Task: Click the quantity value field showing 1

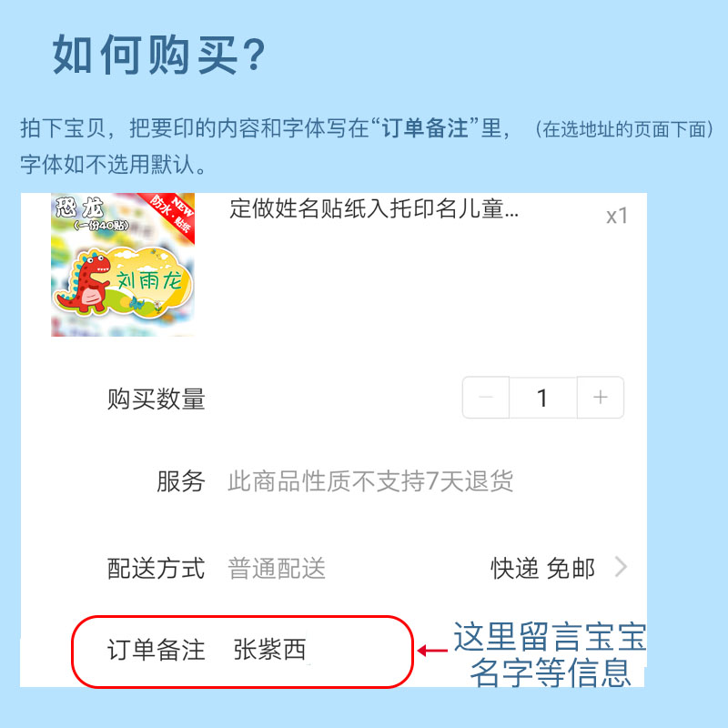Action: [543, 398]
